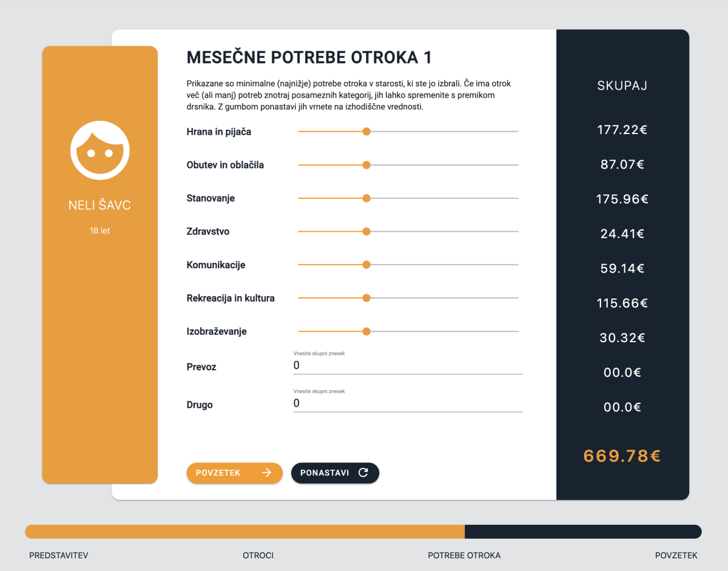Click the total amount 669.78€
The image size is (728, 571).
[x=622, y=456]
